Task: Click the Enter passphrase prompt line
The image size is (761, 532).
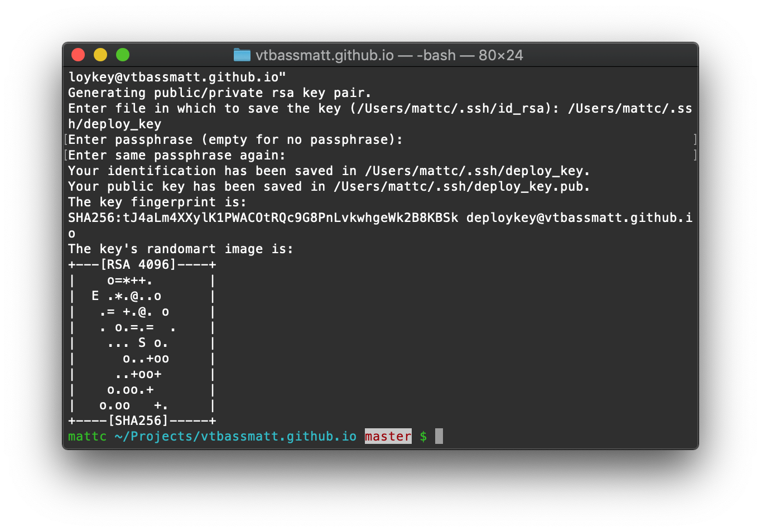Action: [235, 140]
